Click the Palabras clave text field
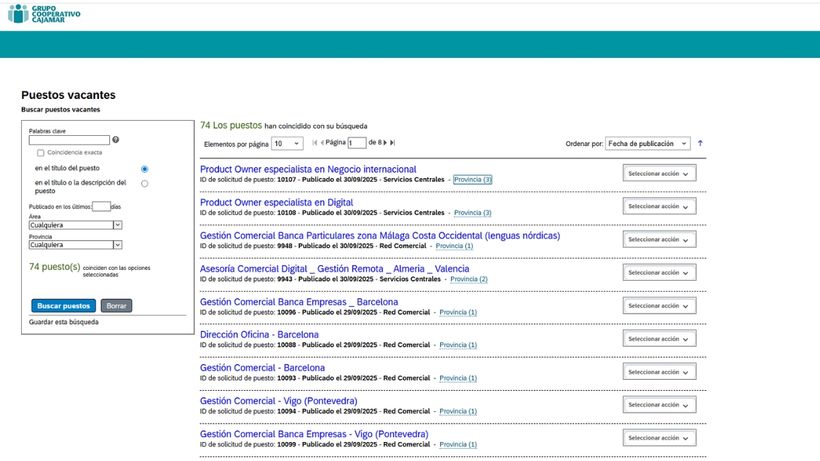Image resolution: width=820 pixels, height=461 pixels. [69, 140]
